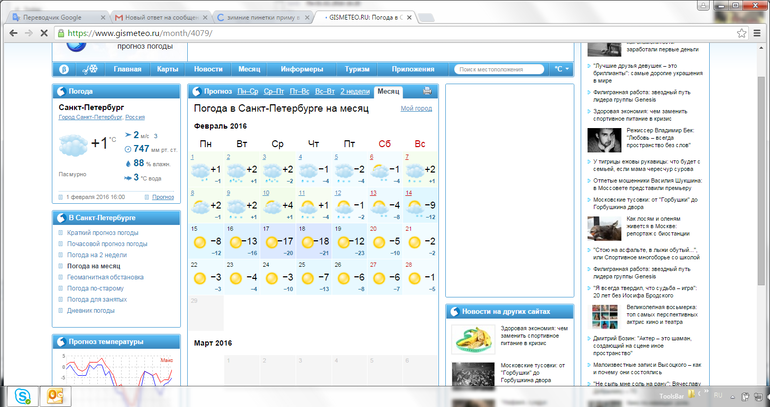The image size is (770, 407).
Task: Open the Информеры navigation menu
Action: tap(301, 69)
